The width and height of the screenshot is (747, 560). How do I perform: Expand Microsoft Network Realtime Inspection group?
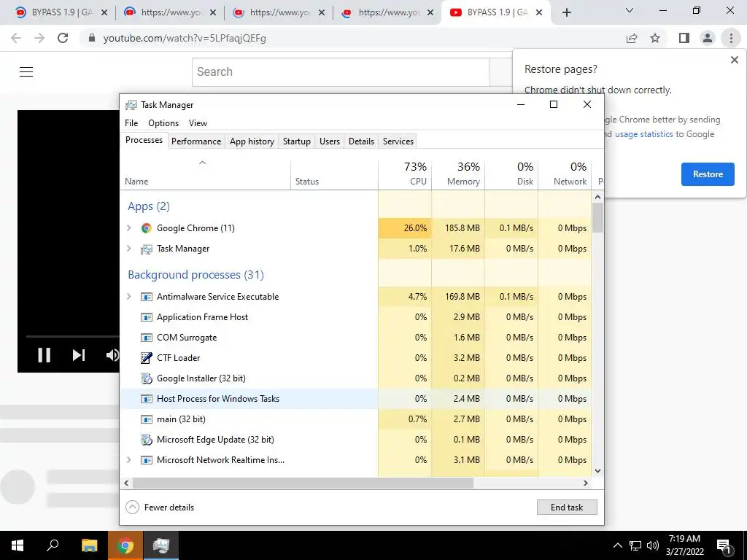tap(128, 460)
